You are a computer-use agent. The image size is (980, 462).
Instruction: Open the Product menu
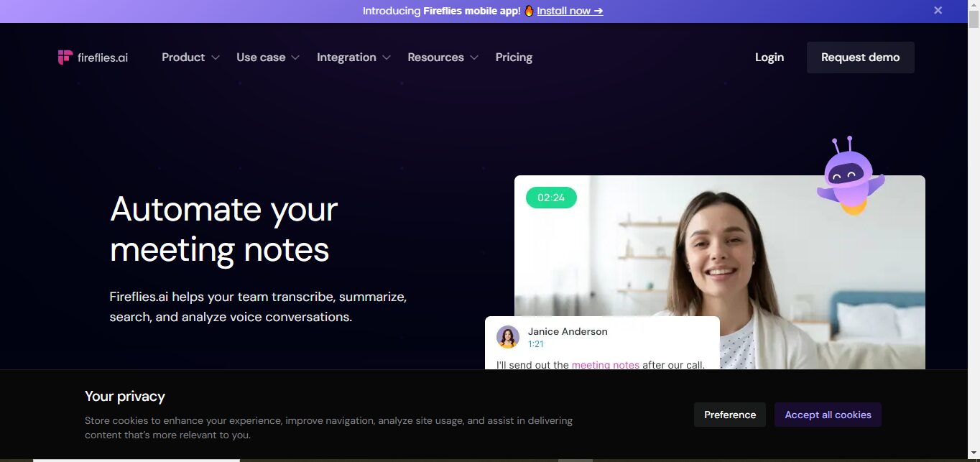[183, 57]
